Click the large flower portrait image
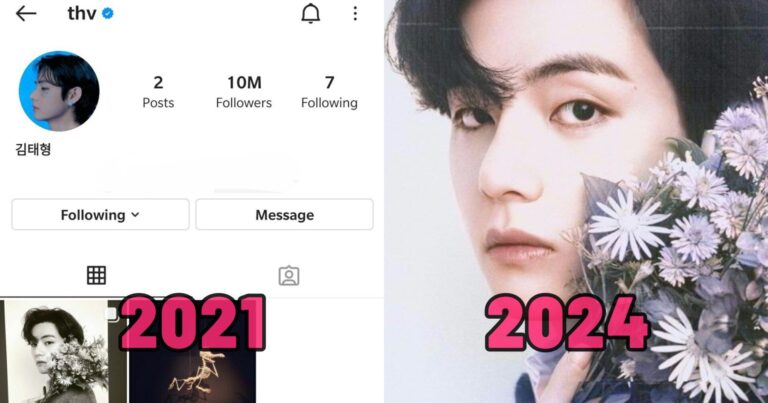The height and width of the screenshot is (403, 768). point(576,201)
